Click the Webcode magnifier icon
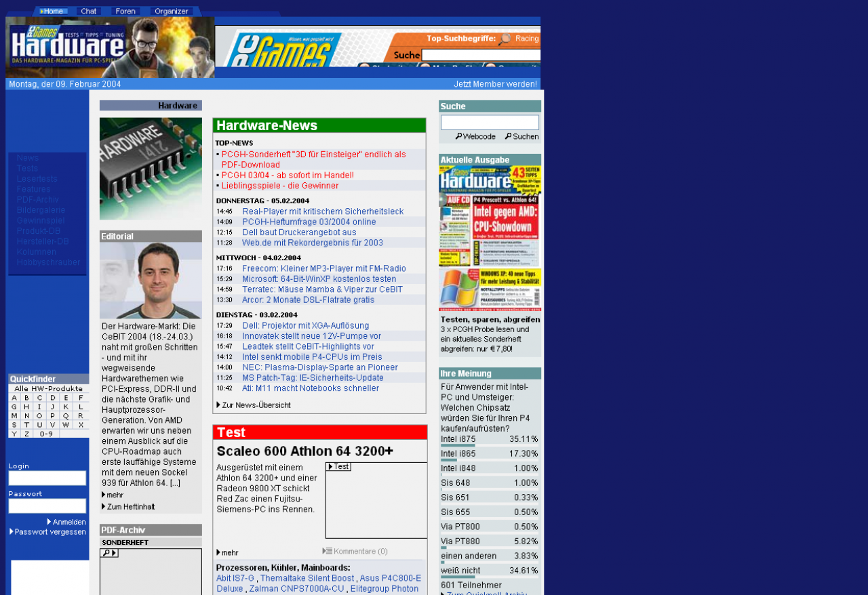The width and height of the screenshot is (868, 595). tap(458, 136)
